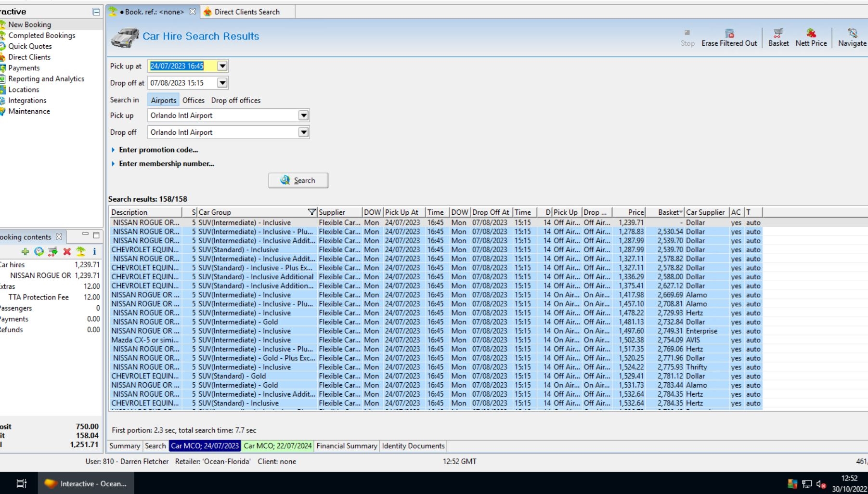The image size is (868, 494).
Task: Open the Car MCO; 24/07/2023 tab
Action: (x=205, y=446)
